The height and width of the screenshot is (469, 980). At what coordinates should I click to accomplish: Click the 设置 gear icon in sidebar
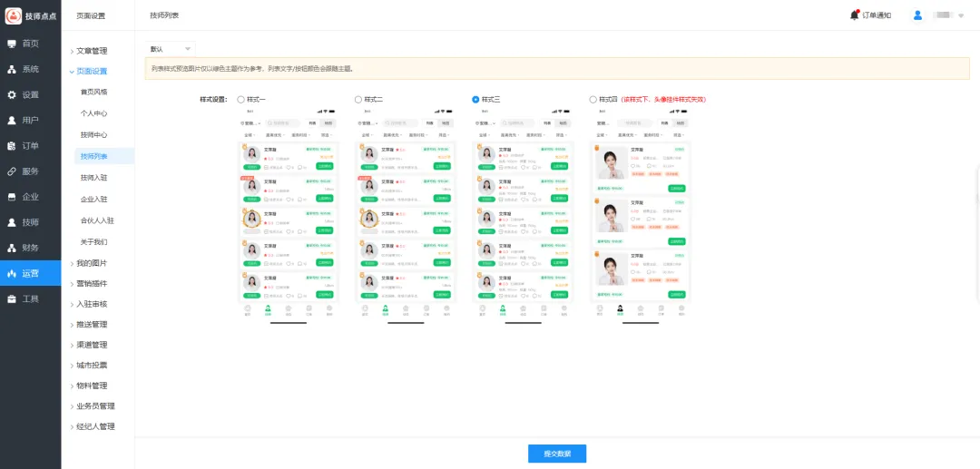point(12,94)
